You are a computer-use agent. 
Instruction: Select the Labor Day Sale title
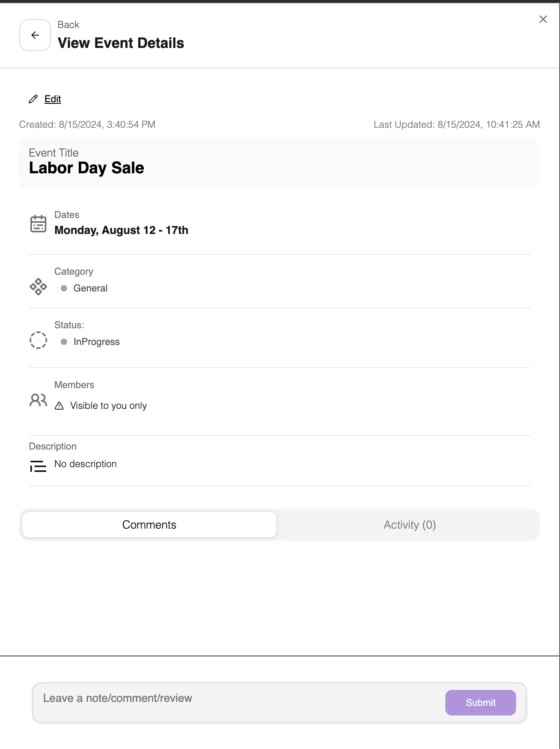[x=87, y=168]
